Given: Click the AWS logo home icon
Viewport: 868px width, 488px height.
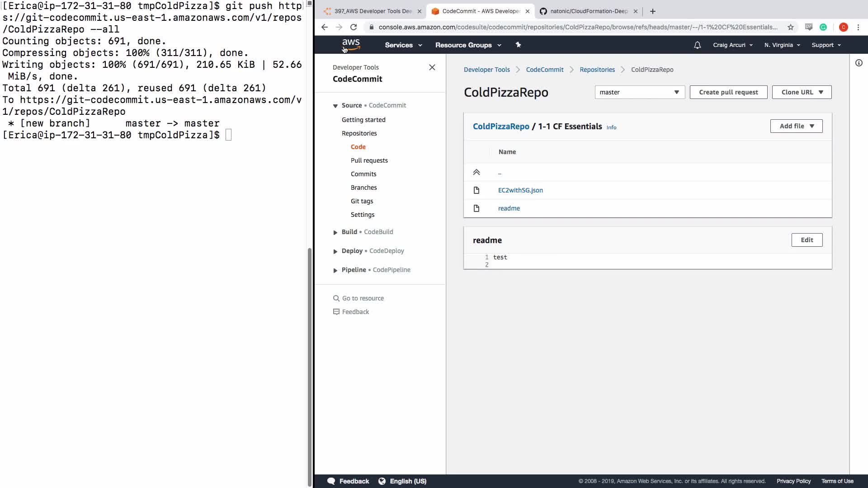Looking at the screenshot, I should (351, 44).
